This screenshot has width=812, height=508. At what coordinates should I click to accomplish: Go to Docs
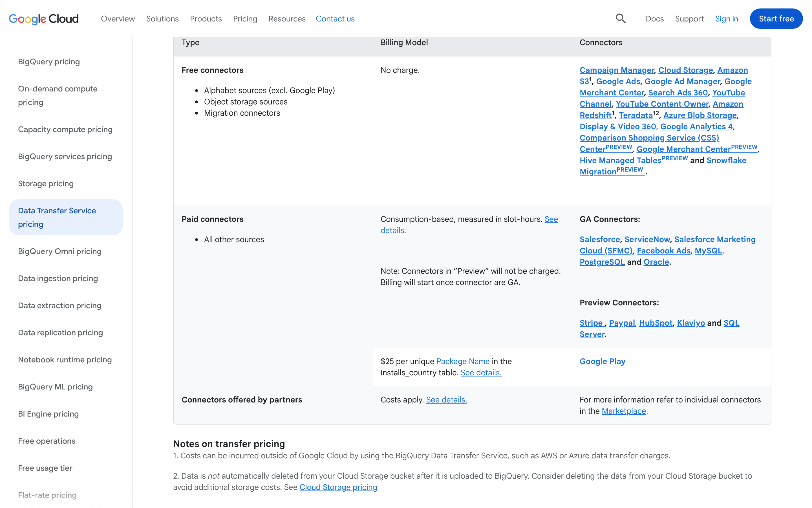[655, 19]
